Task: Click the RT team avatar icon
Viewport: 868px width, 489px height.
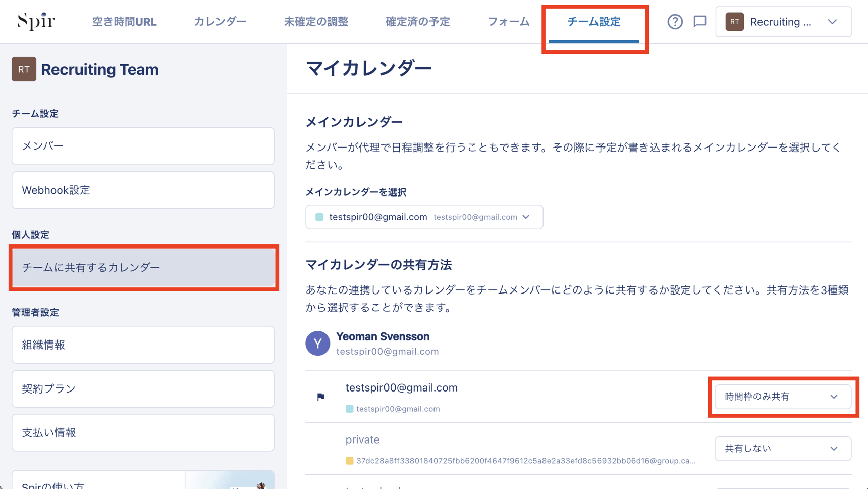Action: [x=734, y=21]
